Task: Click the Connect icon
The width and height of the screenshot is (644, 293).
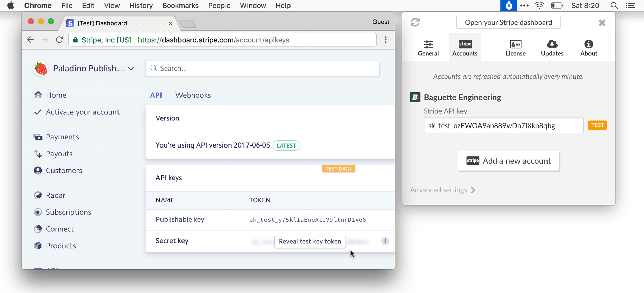Action: (38, 229)
